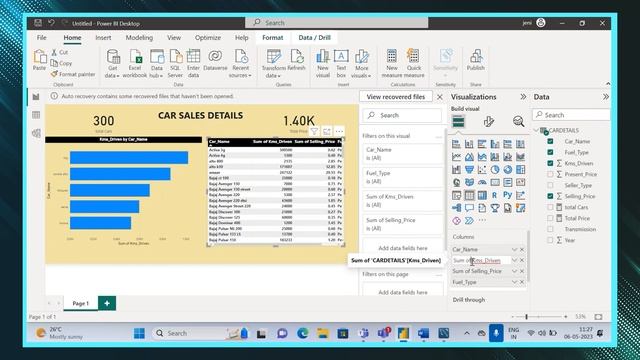640x360 pixels.
Task: Open the Data / Drill tab
Action: pos(314,38)
